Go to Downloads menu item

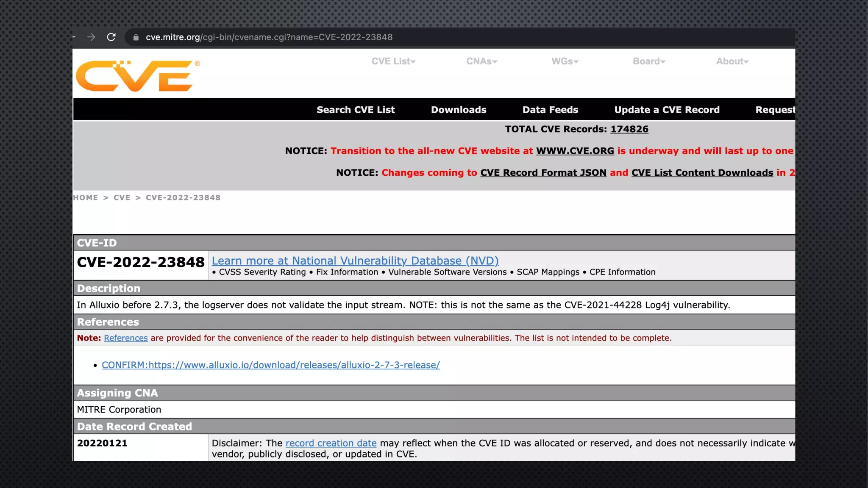point(459,110)
